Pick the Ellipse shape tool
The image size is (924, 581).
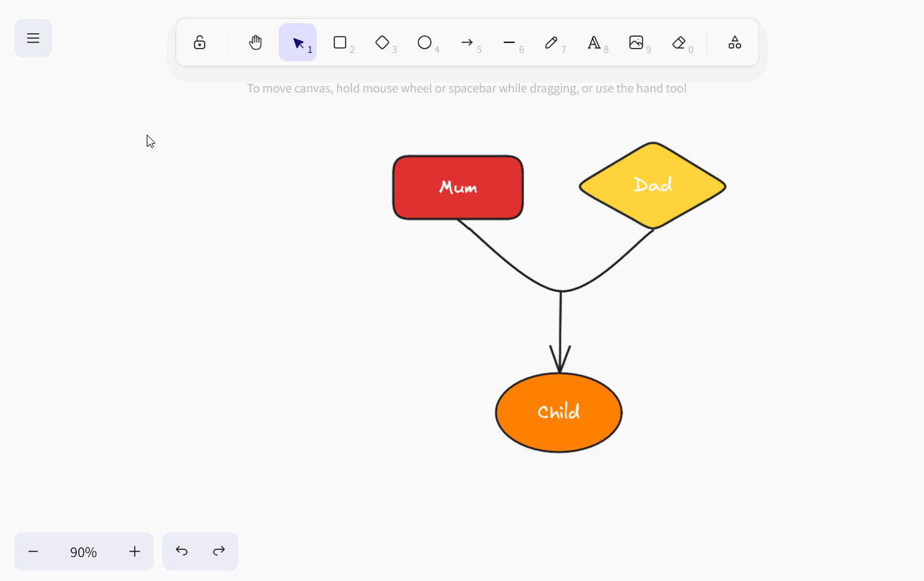(425, 43)
